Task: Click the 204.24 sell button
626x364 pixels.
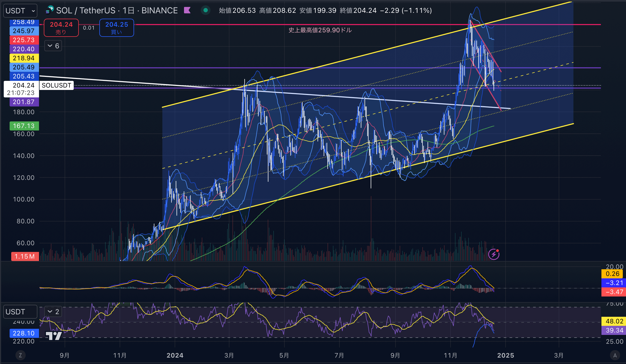Action: pyautogui.click(x=61, y=28)
